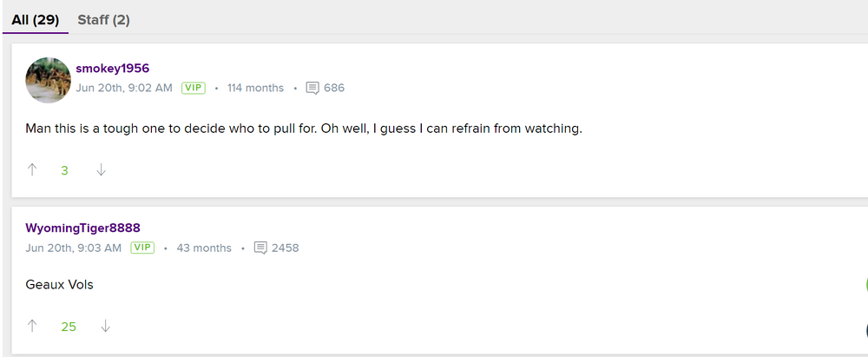
Task: Click the Geaux Vols comment text
Action: pyautogui.click(x=59, y=285)
